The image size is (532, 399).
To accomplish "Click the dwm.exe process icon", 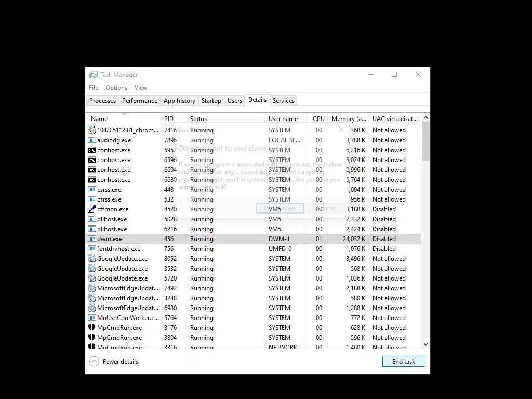I will pos(91,238).
